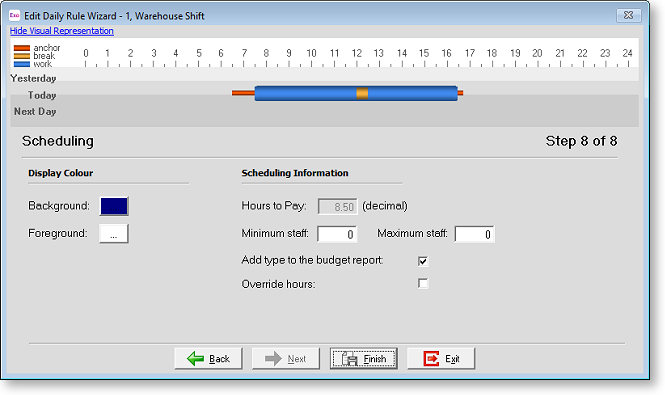Click the red Exit door icon
The height and width of the screenshot is (395, 665).
coord(431,359)
